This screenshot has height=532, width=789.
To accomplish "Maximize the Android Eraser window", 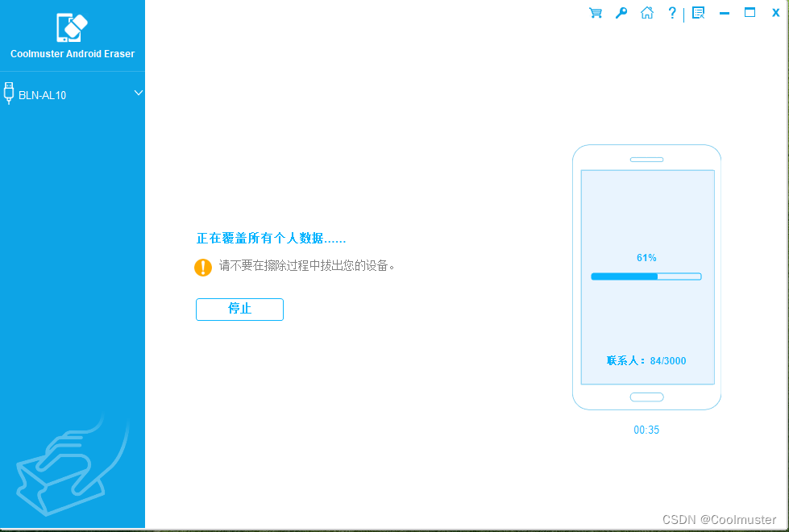I will pyautogui.click(x=750, y=13).
